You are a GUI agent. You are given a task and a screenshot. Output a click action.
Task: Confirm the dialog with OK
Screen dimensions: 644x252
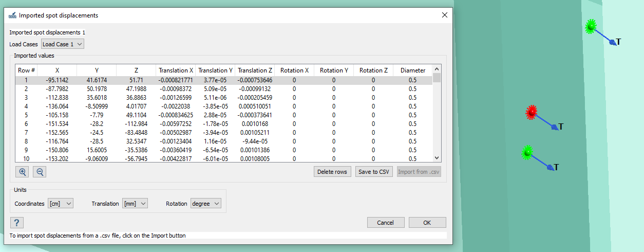[x=427, y=223]
